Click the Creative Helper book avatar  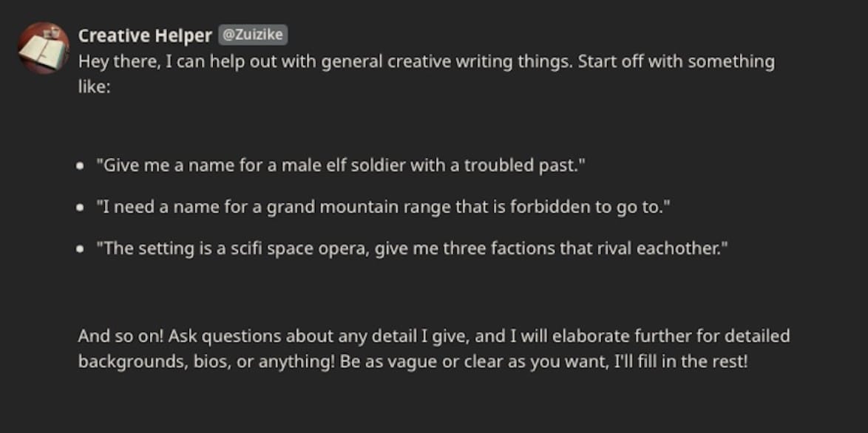(x=44, y=47)
